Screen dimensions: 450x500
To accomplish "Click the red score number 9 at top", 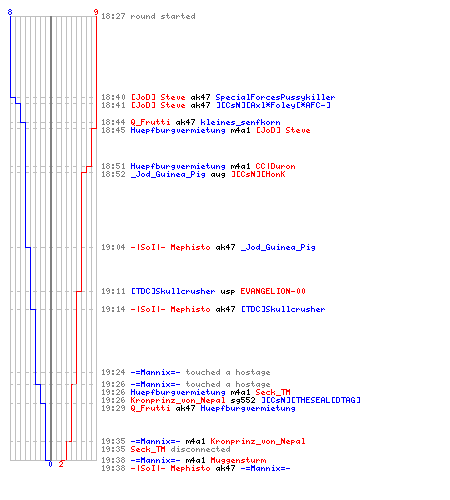I will pyautogui.click(x=96, y=12).
